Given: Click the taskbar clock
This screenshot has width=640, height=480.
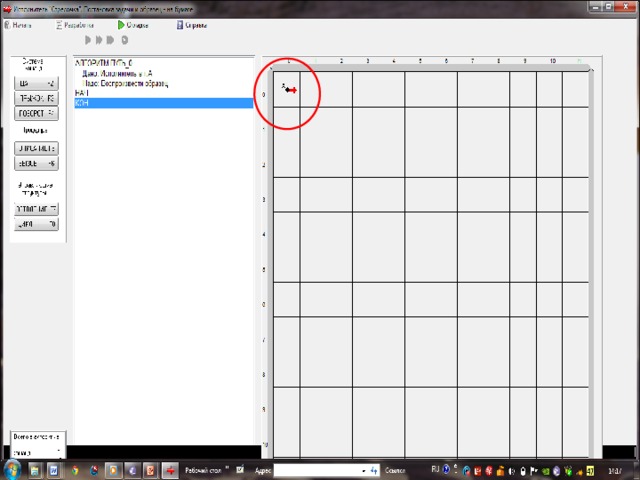Looking at the screenshot, I should coord(615,471).
